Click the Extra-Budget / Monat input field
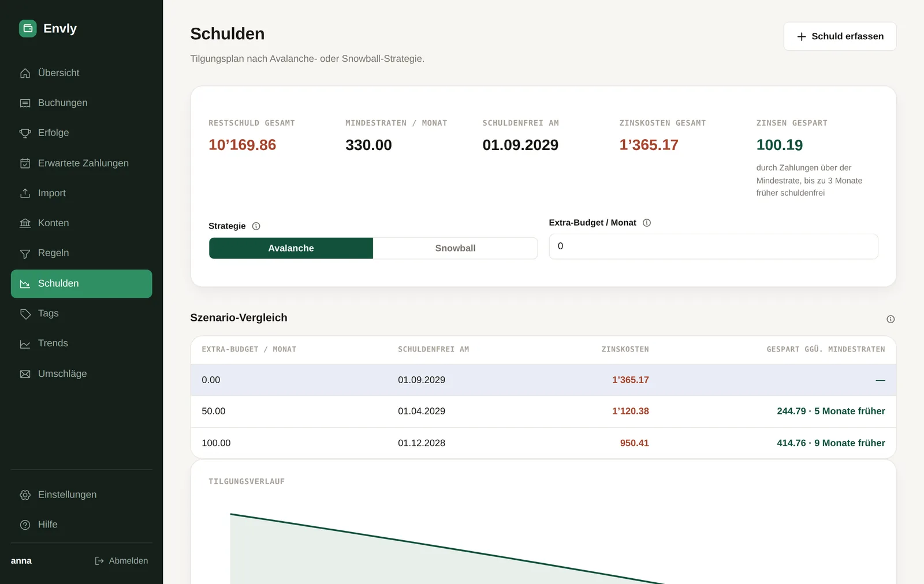The image size is (924, 584). [x=713, y=246]
